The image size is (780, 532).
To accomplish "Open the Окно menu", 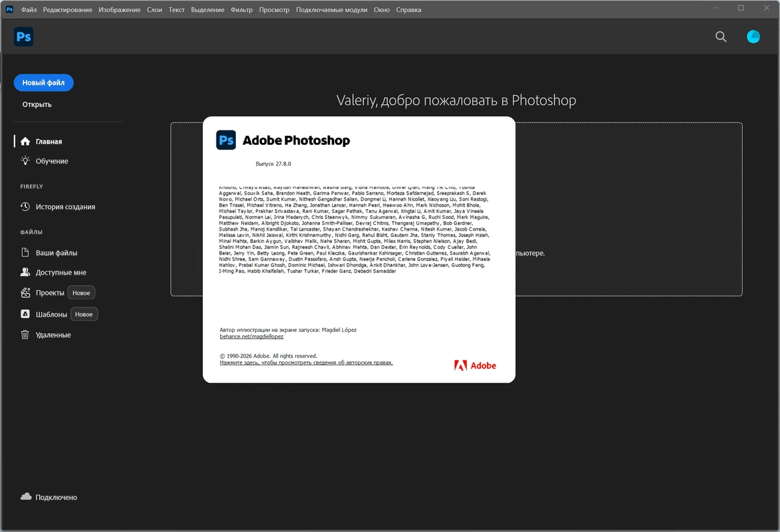I will [x=382, y=10].
